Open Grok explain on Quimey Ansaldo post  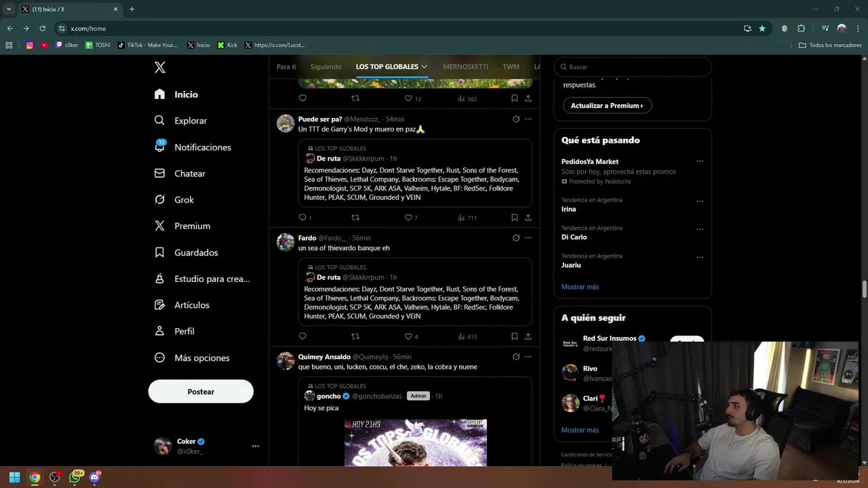(x=516, y=357)
